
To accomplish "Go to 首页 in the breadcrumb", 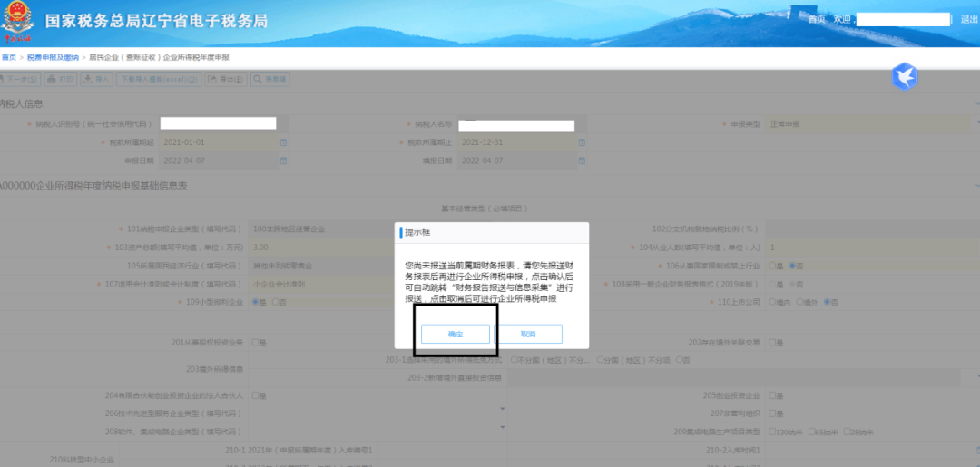I will point(9,57).
